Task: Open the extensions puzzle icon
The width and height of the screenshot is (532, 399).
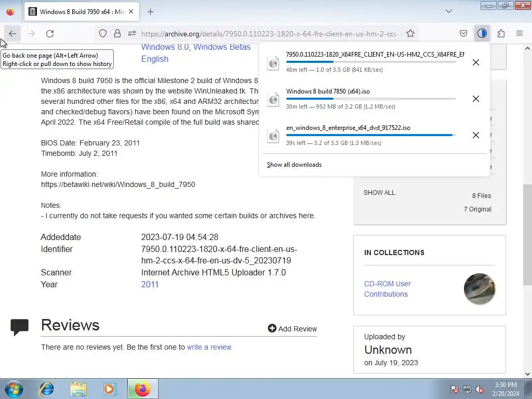Action: click(501, 33)
